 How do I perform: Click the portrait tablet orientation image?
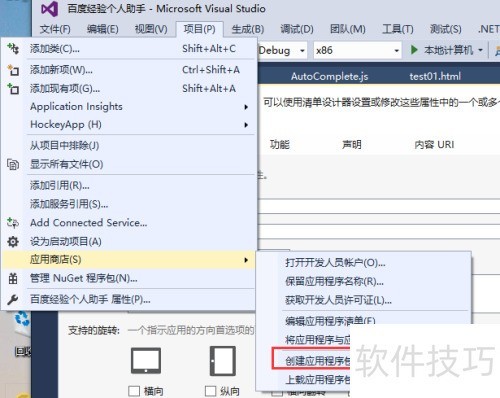(x=223, y=361)
